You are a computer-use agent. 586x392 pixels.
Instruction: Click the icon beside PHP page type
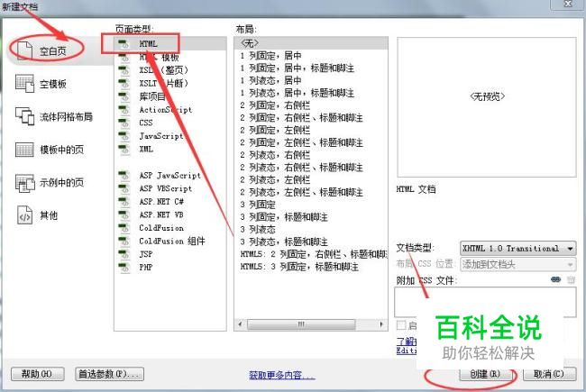pos(124,267)
